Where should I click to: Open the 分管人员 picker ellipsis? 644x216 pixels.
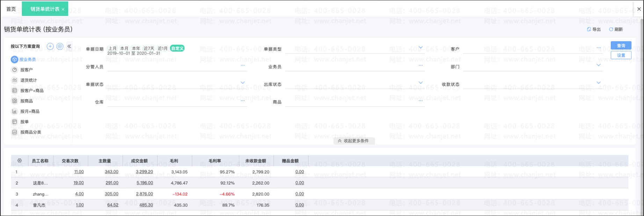(243, 65)
